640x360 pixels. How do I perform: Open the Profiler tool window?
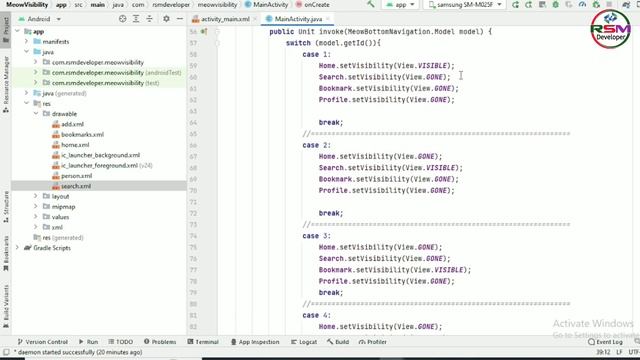tap(372, 342)
